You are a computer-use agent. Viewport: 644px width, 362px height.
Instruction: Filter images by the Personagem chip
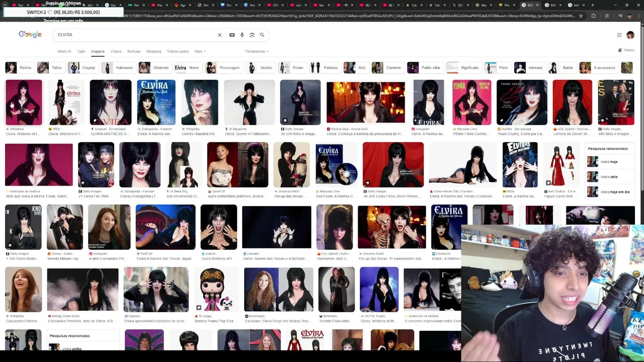click(x=223, y=67)
